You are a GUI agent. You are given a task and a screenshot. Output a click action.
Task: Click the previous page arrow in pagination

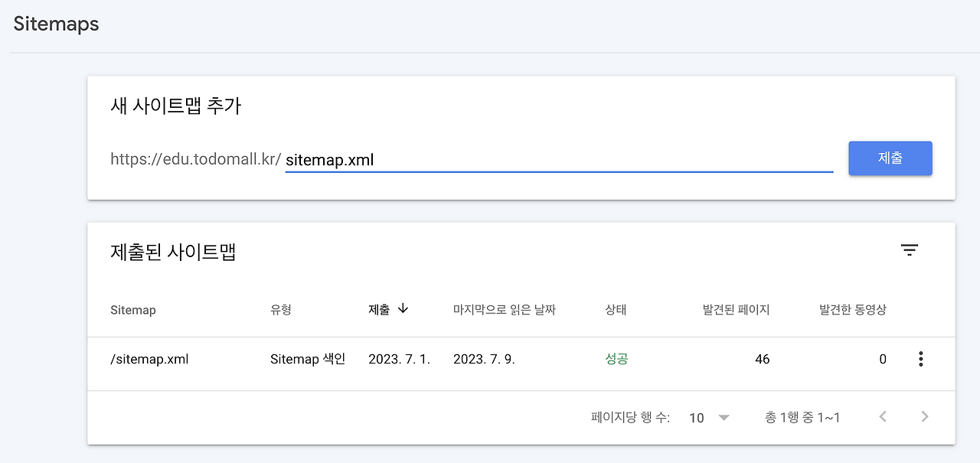882,416
